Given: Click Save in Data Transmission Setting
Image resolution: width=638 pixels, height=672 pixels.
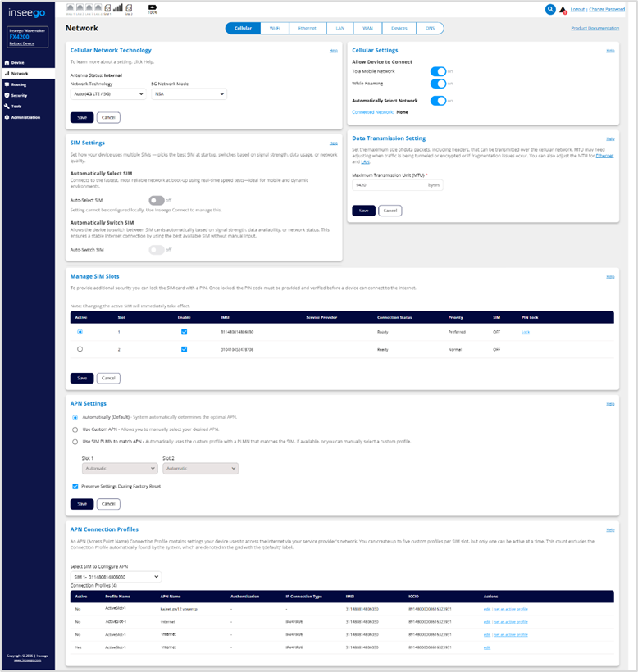Looking at the screenshot, I should tap(363, 211).
